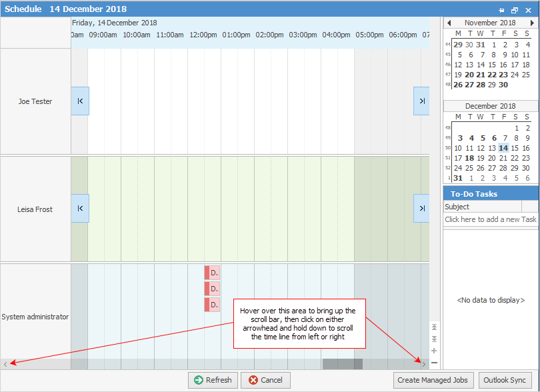
Task: Pop out the Schedule window using the float icon
Action: tap(515, 10)
